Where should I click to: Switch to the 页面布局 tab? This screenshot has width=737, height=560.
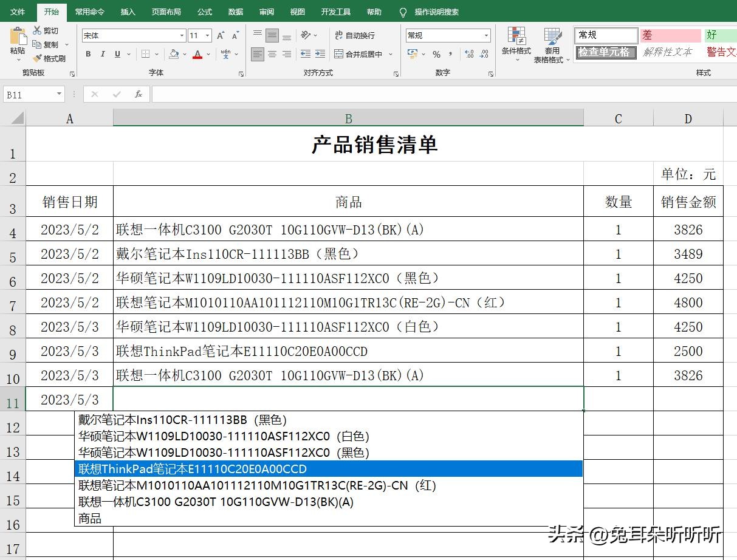166,12
